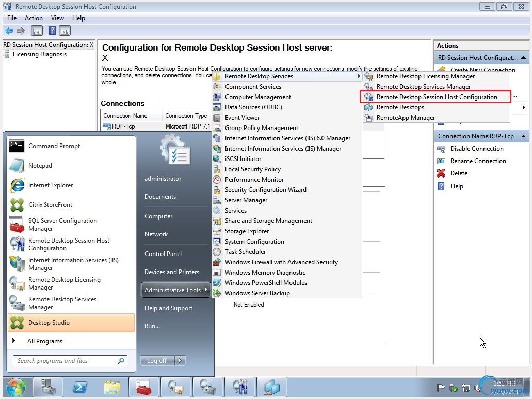
Task: Click the Event Viewer icon in Administrative Tools
Action: click(217, 118)
